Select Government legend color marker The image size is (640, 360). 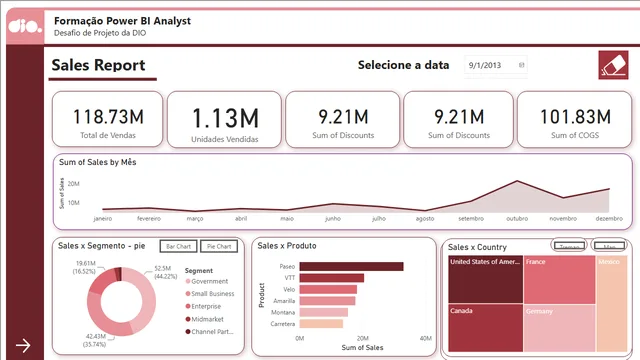tap(188, 281)
